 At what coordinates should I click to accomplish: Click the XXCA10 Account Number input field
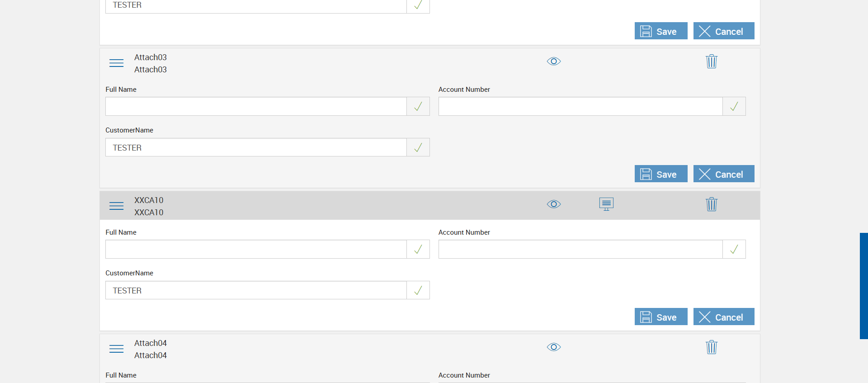coord(580,250)
